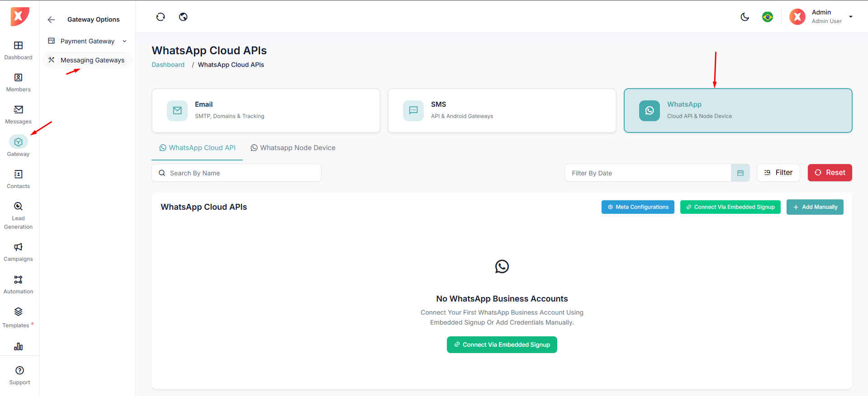Viewport: 868px width, 396px height.
Task: Go to Members in sidebar
Action: click(18, 78)
